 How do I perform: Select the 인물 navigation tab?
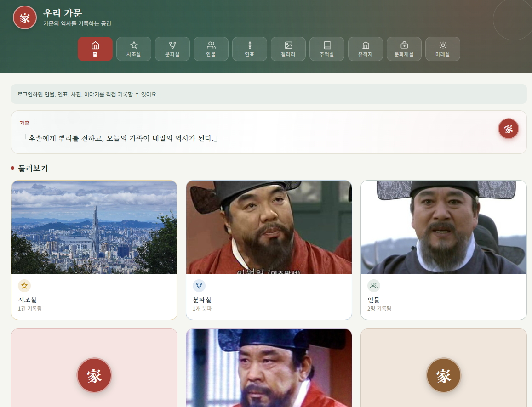211,49
